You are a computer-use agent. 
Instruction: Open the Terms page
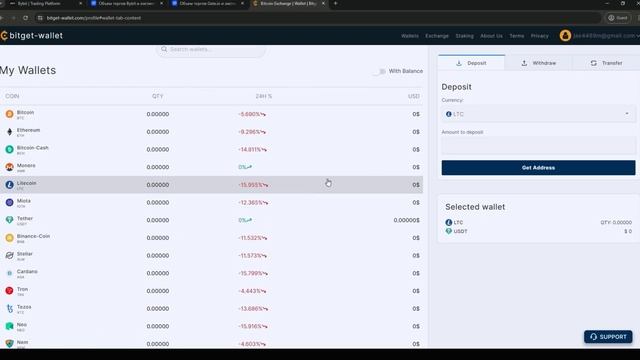517,36
